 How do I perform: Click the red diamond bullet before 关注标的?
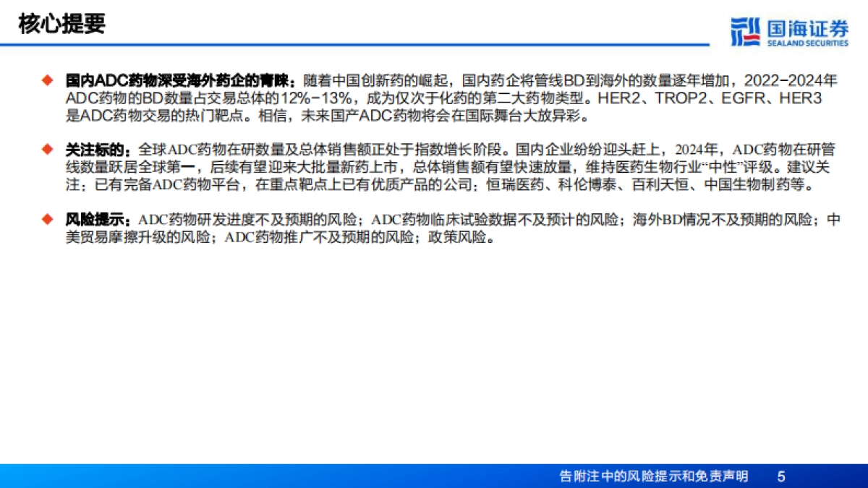click(47, 150)
